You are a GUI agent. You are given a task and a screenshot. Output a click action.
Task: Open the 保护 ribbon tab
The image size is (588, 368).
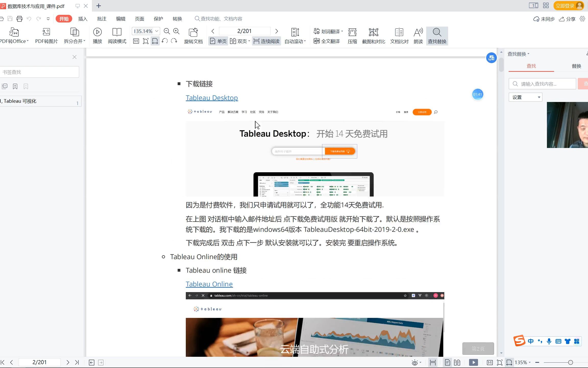(x=158, y=19)
